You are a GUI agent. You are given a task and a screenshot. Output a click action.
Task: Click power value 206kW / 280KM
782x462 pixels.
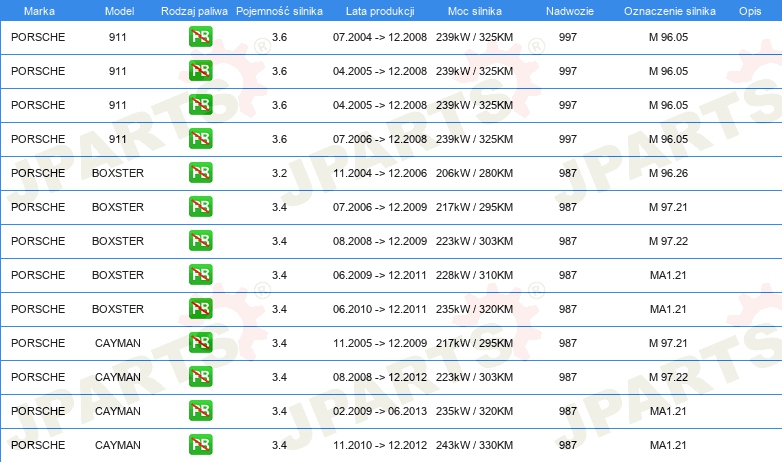point(474,173)
